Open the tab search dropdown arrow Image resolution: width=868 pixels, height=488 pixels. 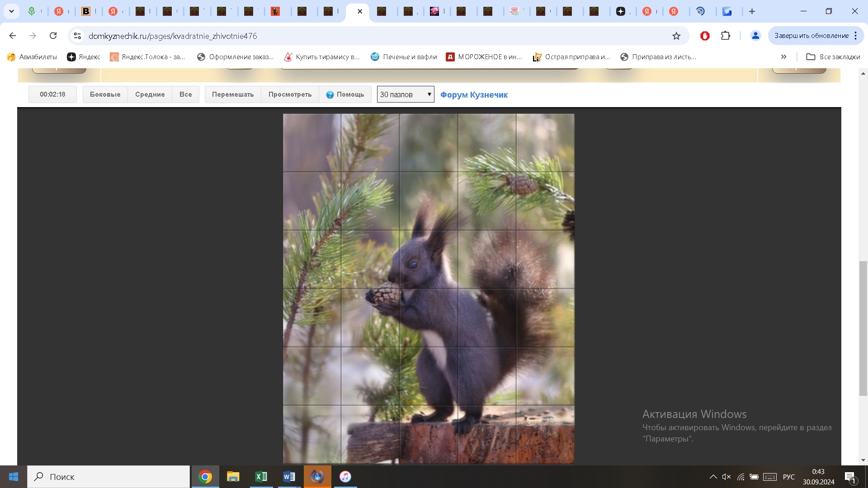pos(12,11)
